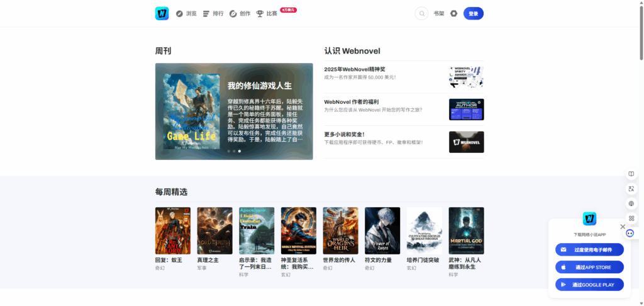This screenshot has height=306, width=644.
Task: Click the Webnovel app logo in download popup
Action: pos(589,219)
